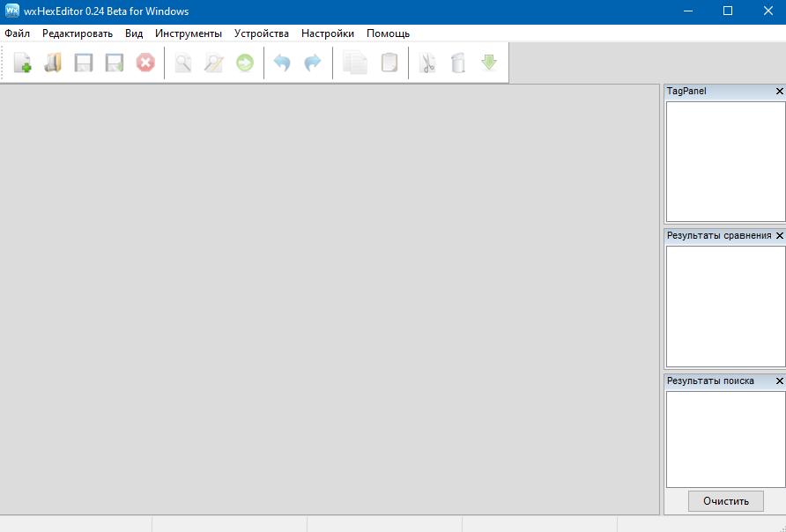
Task: Open the Файл menu
Action: tap(18, 33)
